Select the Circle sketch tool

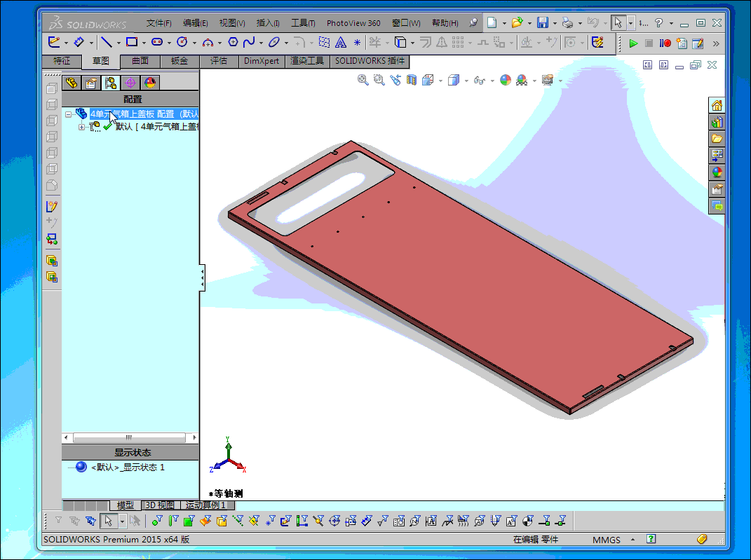(182, 43)
